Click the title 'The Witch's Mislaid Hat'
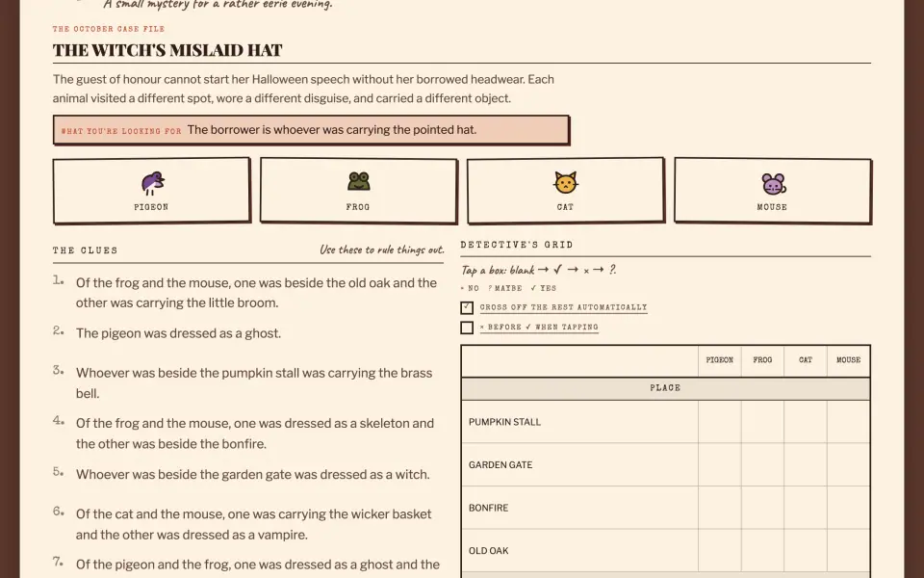This screenshot has width=924, height=578. pos(167,50)
